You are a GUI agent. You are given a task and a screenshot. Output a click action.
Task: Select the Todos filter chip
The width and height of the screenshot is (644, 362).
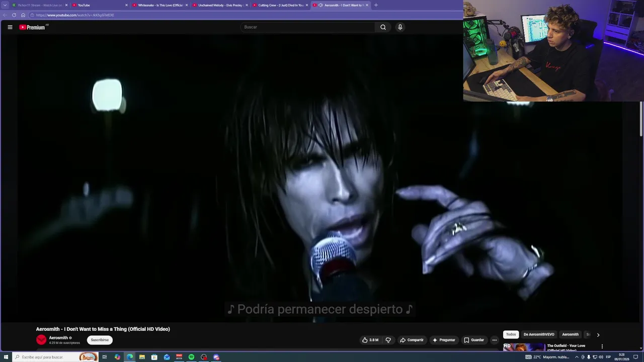(511, 334)
